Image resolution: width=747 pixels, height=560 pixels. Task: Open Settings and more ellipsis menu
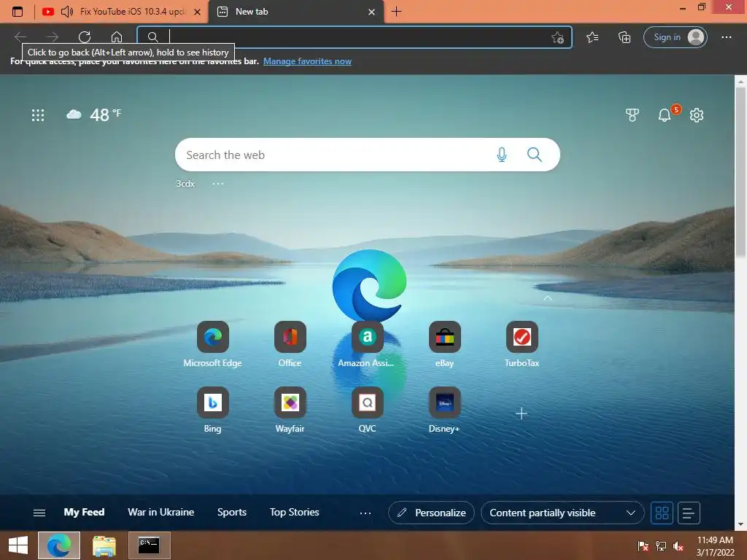(726, 36)
